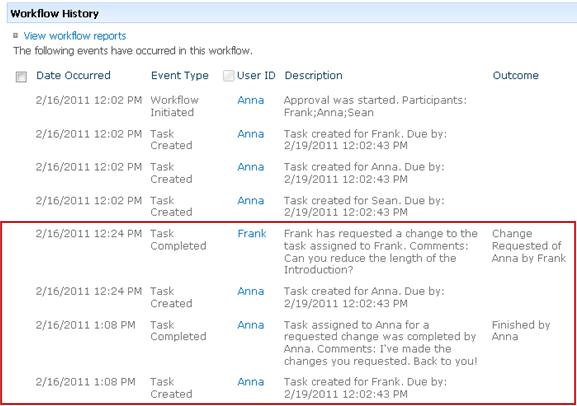Image resolution: width=577 pixels, height=406 pixels.
Task: Select text 'The following events have occurred in this workflow.'
Action: [133, 50]
